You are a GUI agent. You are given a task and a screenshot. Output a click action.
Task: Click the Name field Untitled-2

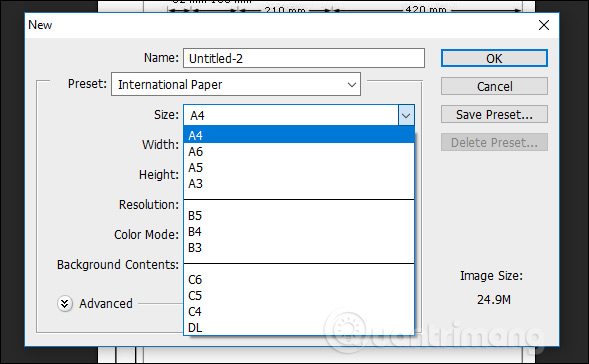coord(304,58)
